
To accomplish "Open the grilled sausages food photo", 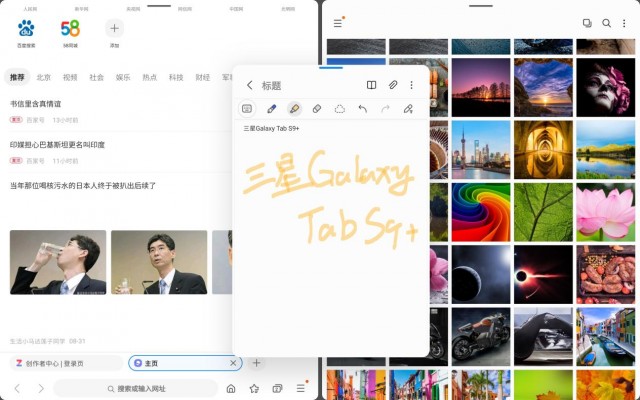I will click(606, 274).
